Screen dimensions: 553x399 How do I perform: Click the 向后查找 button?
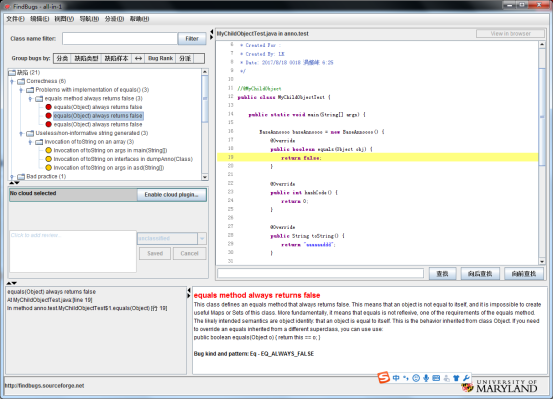coord(480,273)
